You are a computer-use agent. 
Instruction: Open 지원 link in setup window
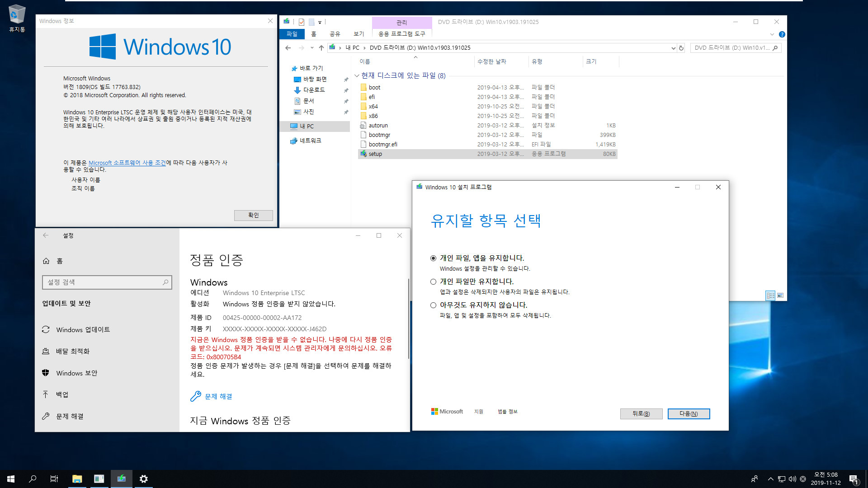coord(479,412)
